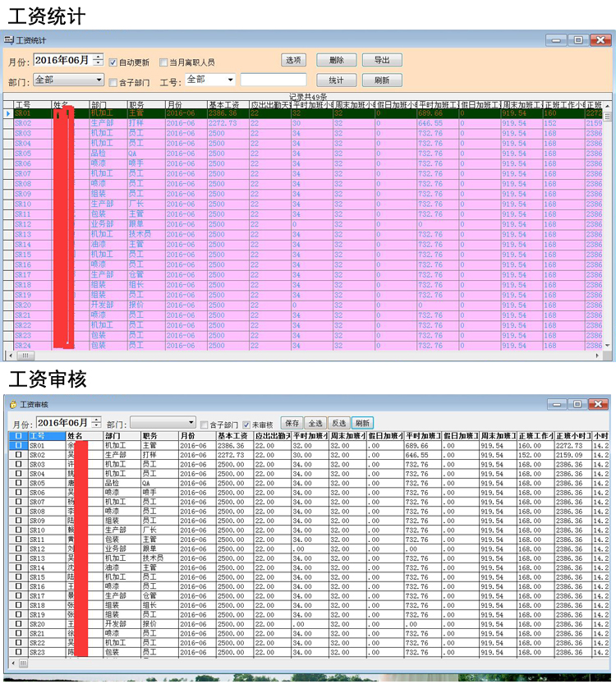Click the scroll-right arrow of the 工资统计 table
Image resolution: width=616 pixels, height=698 pixels.
[x=598, y=356]
